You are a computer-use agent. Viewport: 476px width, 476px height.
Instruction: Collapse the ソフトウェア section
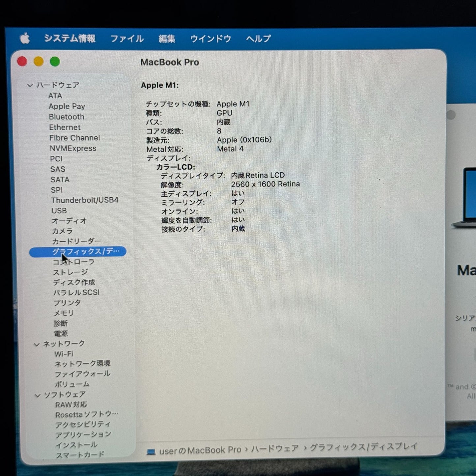click(x=38, y=395)
